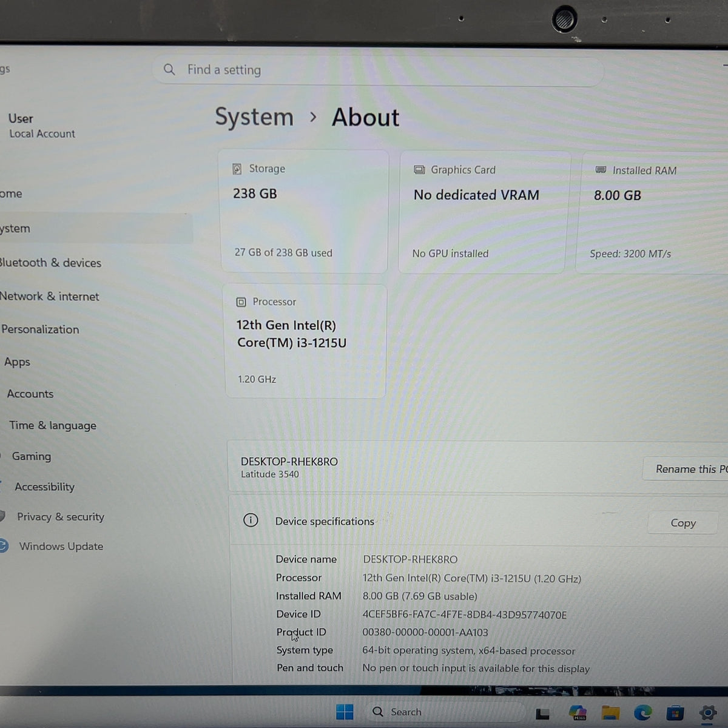Click the Find a setting search box
728x728 pixels.
377,70
